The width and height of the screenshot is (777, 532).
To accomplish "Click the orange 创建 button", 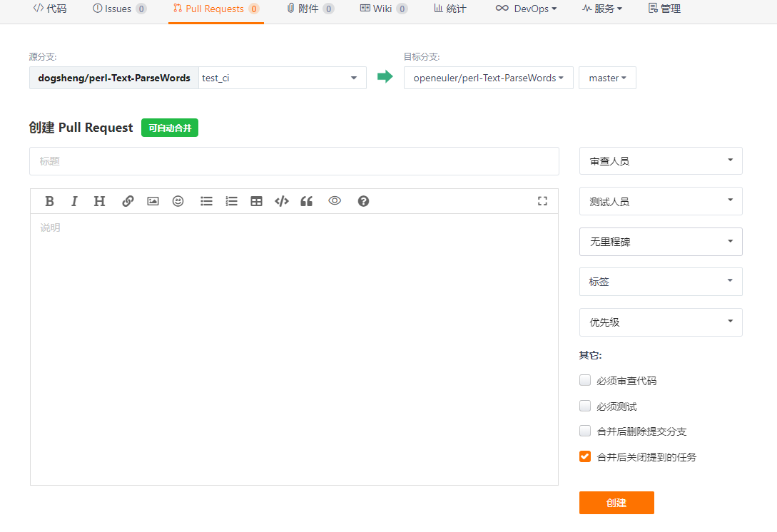I will 616,503.
